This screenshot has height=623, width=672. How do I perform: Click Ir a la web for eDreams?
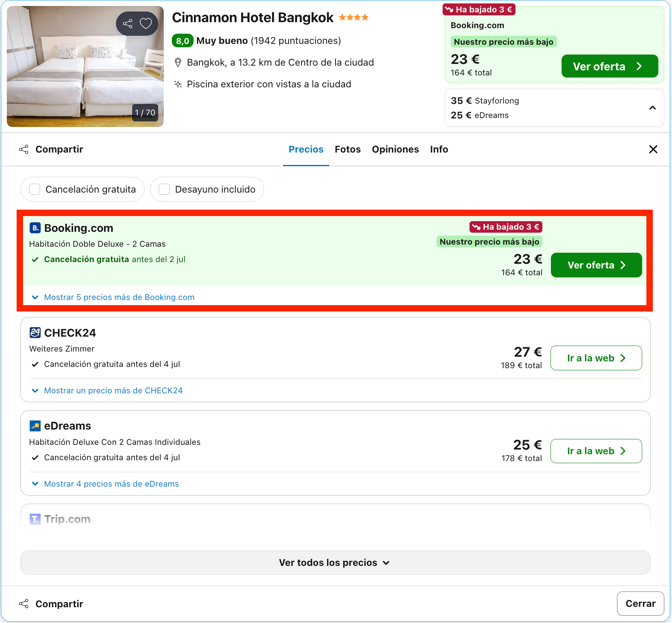pyautogui.click(x=596, y=451)
